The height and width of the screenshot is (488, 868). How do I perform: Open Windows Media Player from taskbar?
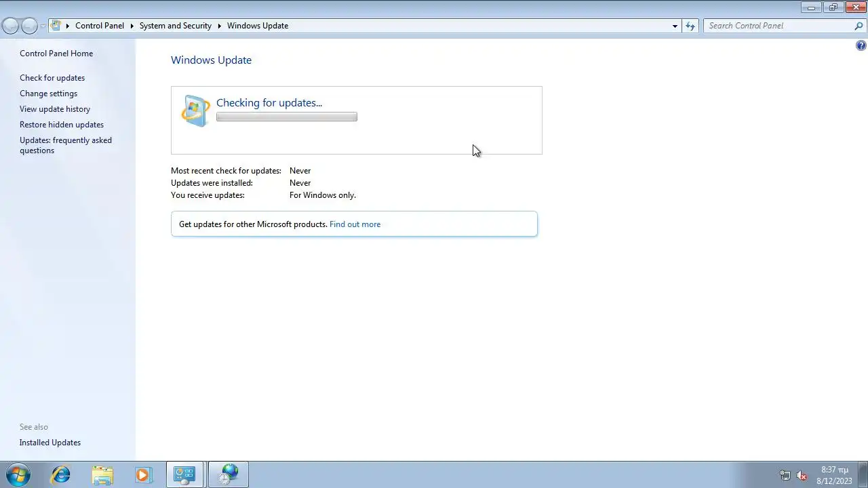point(142,474)
